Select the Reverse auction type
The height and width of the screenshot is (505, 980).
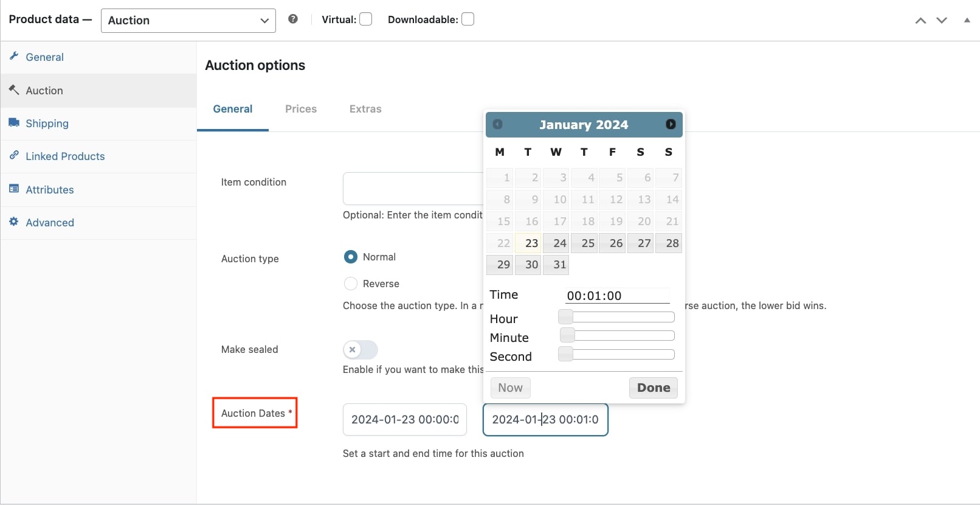351,284
